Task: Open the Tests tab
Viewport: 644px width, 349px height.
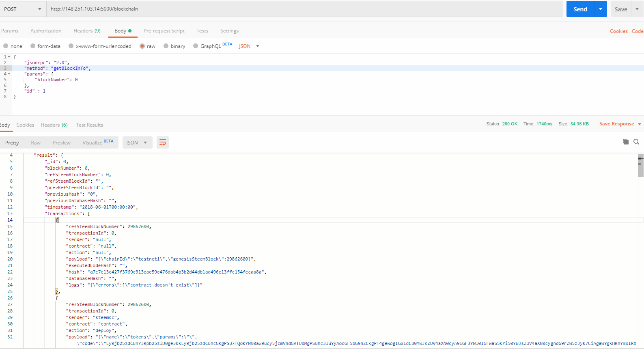Action: point(202,31)
